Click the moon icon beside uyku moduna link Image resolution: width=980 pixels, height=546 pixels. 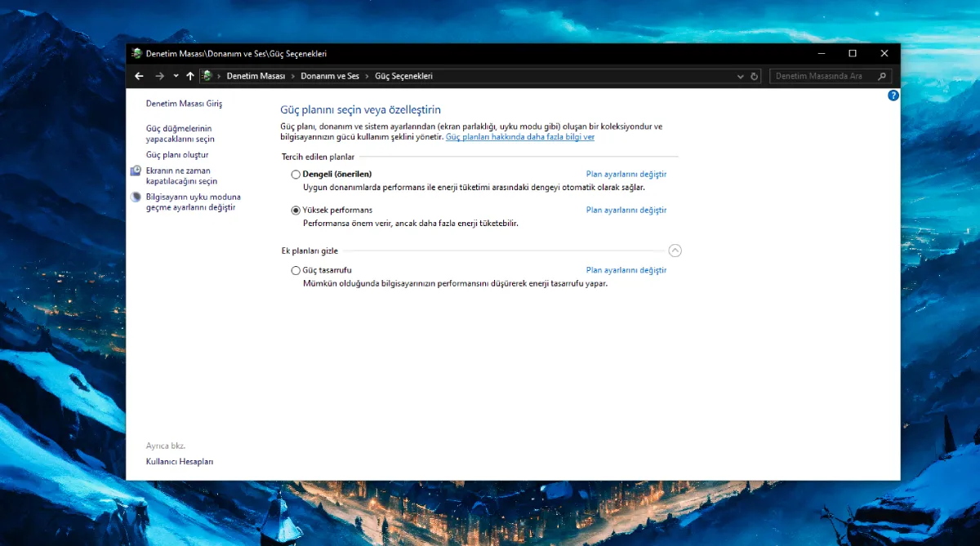coord(136,198)
